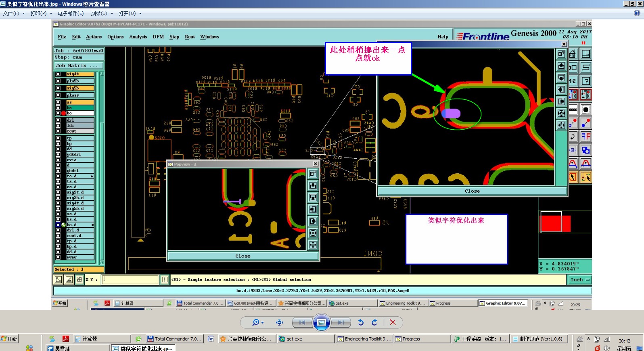Toggle the checkbox for layer drl

point(58,120)
